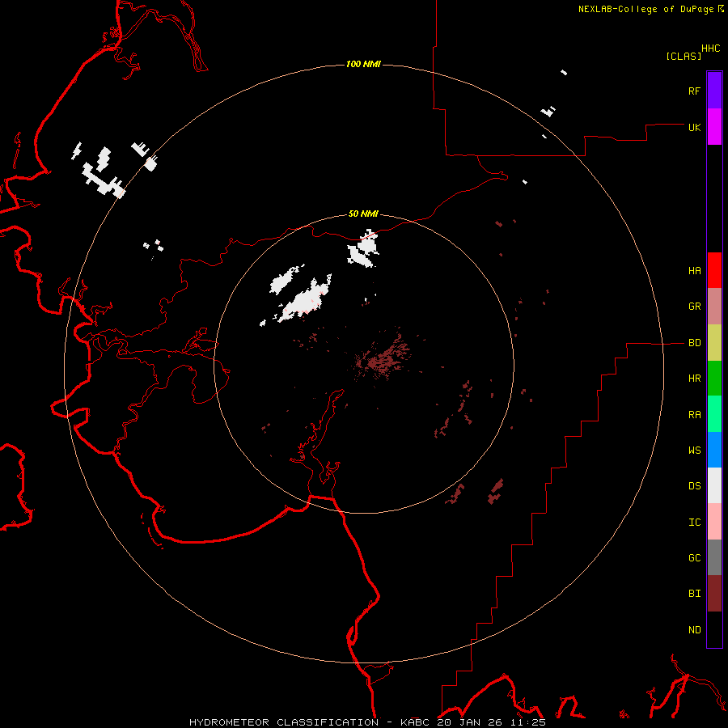Click the white DS legend swatch
The width and height of the screenshot is (728, 728).
point(714,485)
